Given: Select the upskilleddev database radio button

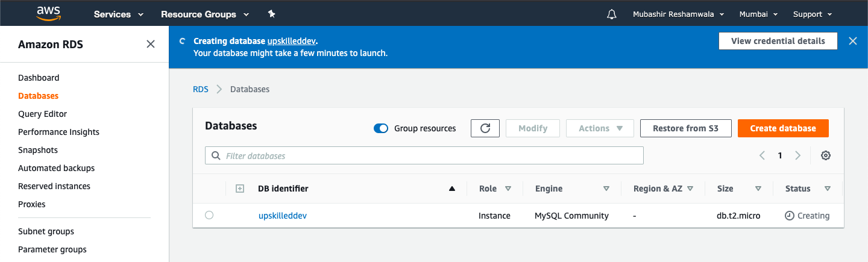Looking at the screenshot, I should [209, 215].
